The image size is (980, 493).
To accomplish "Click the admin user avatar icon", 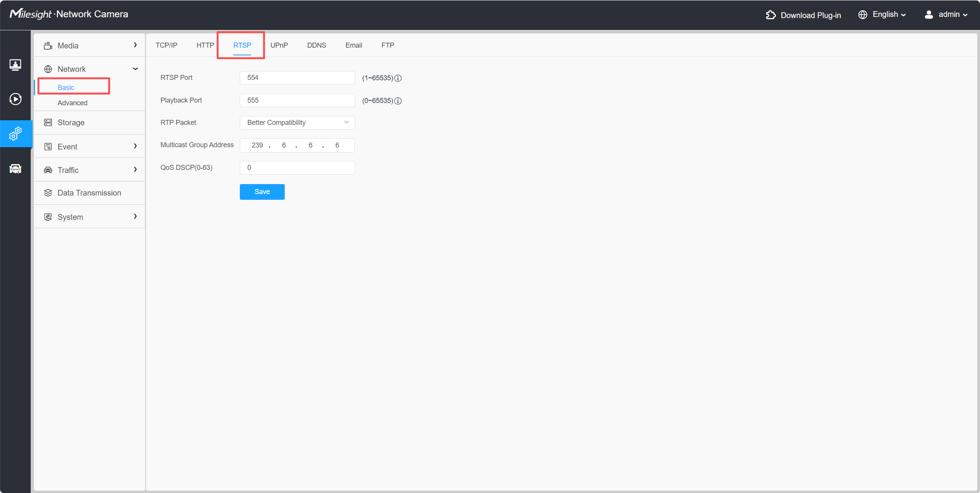I will pos(929,15).
